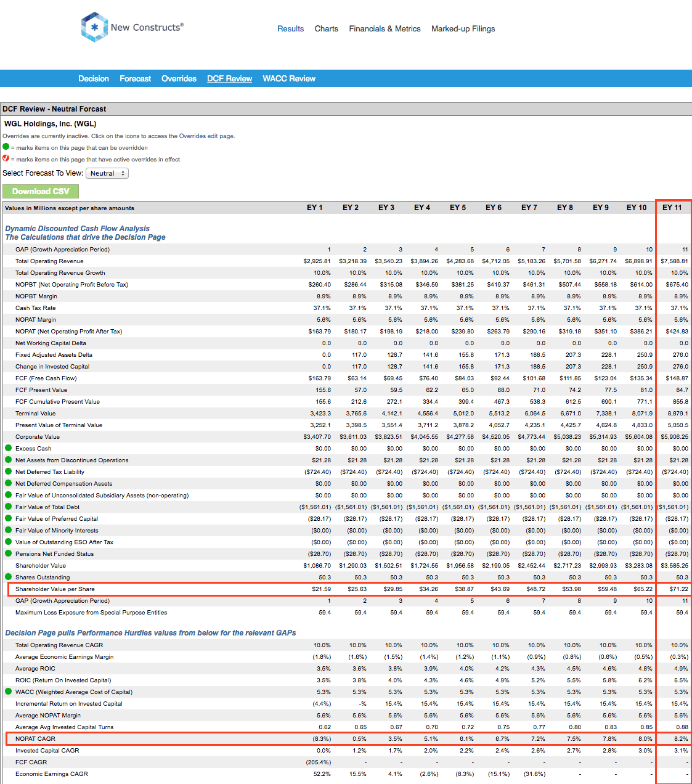Open the Select Forecast To View dropdown

(107, 173)
